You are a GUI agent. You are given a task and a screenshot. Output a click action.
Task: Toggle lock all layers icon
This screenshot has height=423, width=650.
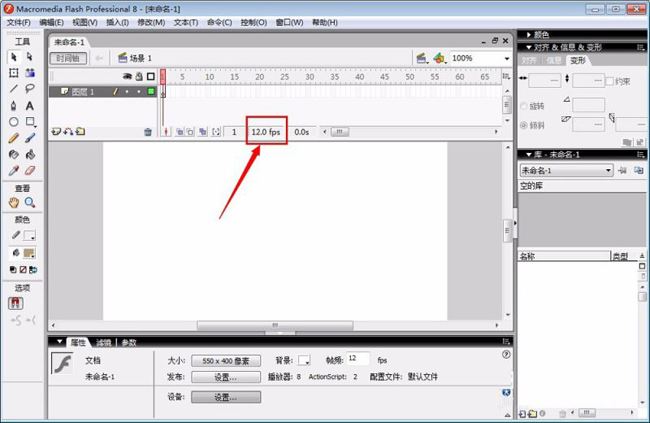coord(139,76)
